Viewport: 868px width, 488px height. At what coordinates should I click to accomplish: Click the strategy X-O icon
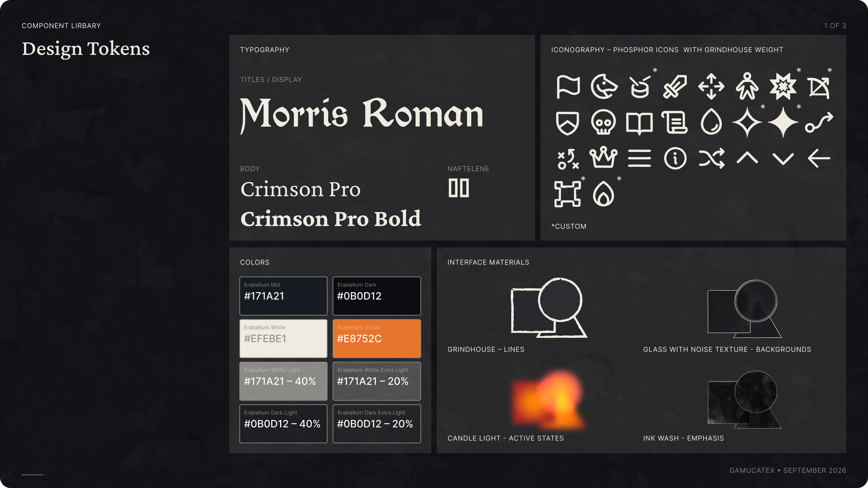[x=568, y=159]
